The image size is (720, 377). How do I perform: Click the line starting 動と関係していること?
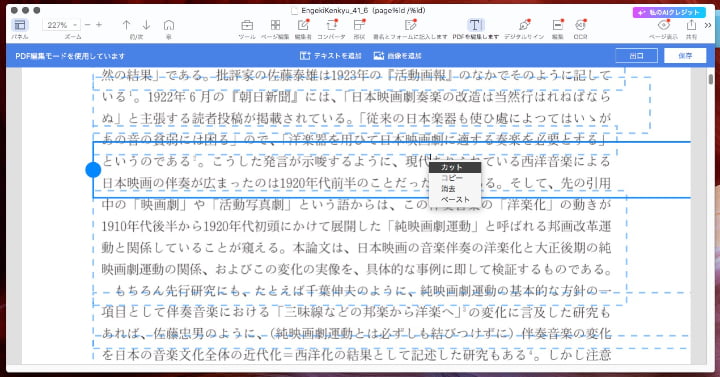tap(356, 248)
